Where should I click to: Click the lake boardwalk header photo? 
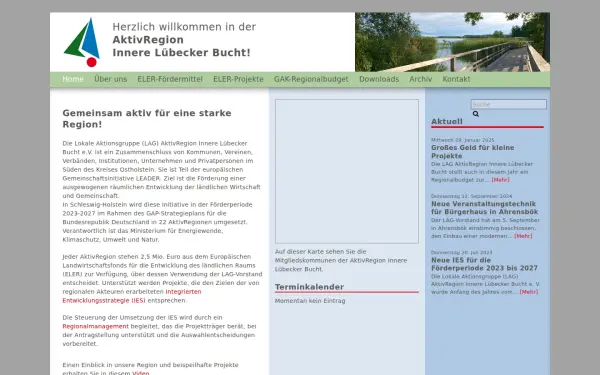click(x=452, y=42)
